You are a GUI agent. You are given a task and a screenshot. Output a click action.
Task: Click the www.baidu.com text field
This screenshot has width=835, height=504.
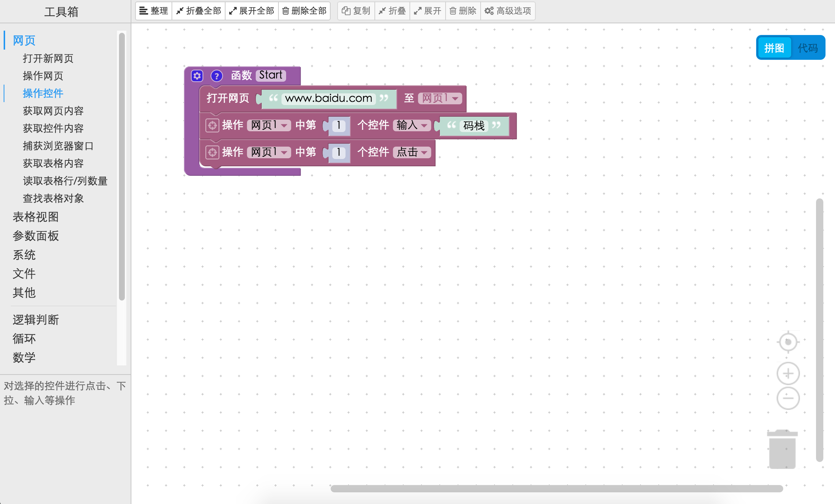[328, 98]
